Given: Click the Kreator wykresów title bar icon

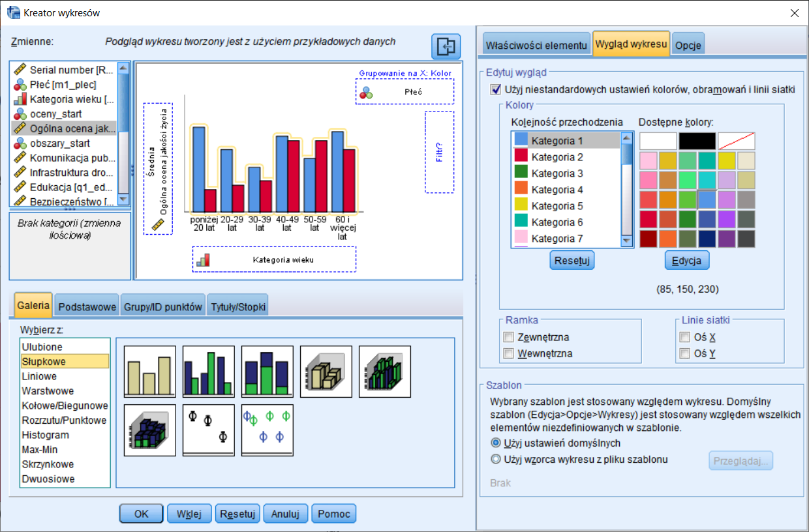Looking at the screenshot, I should point(13,12).
